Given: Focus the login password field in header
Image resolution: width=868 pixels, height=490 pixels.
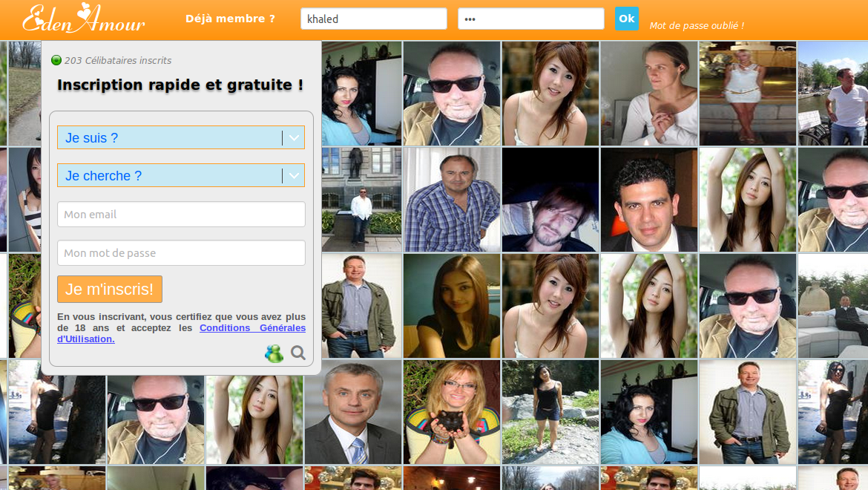Looking at the screenshot, I should coord(531,19).
